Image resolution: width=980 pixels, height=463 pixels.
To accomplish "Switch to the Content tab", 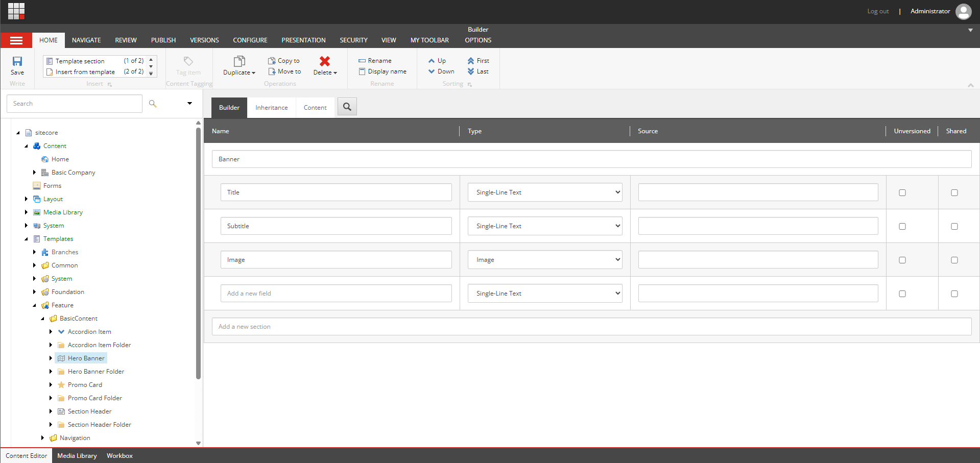I will click(315, 108).
